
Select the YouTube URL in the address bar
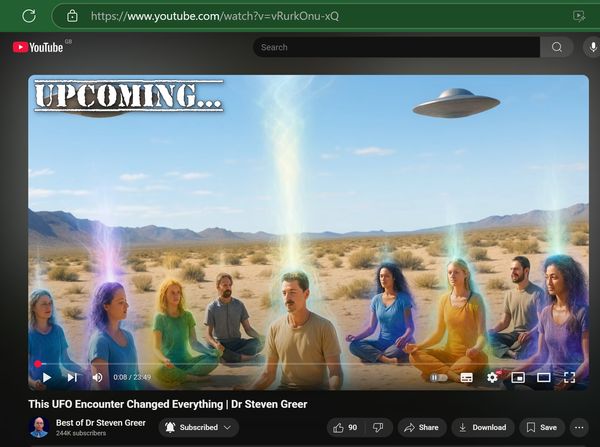(215, 16)
